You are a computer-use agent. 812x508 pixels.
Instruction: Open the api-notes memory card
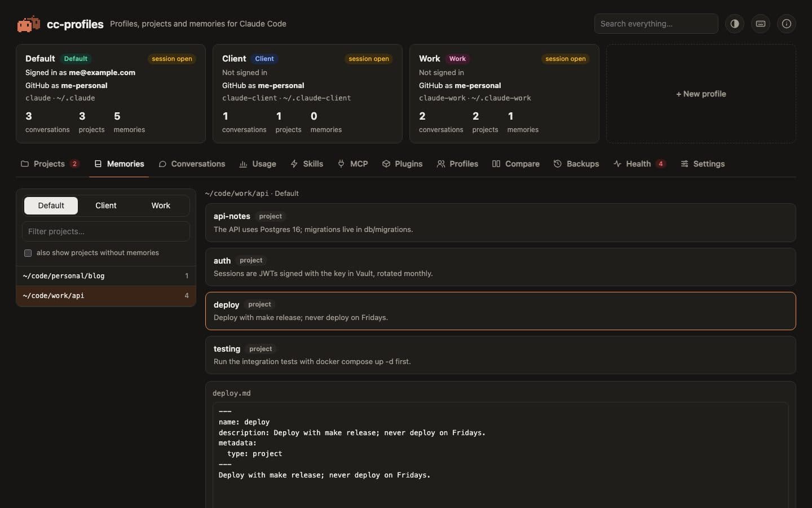coord(501,222)
